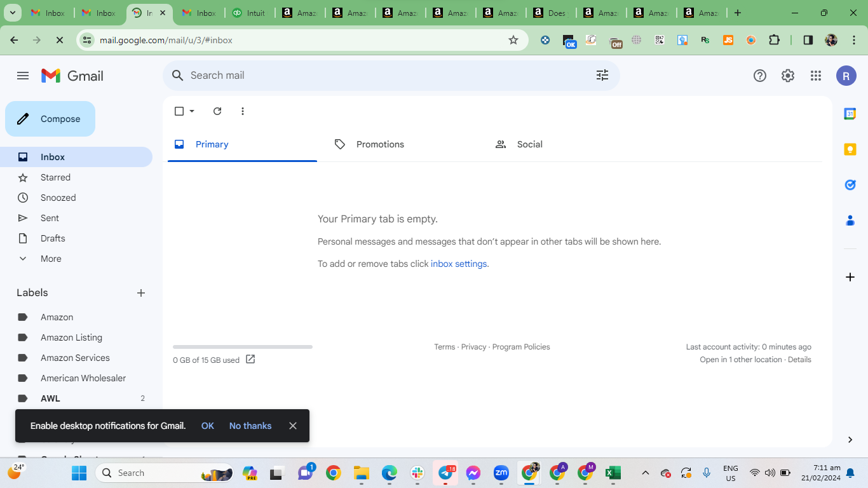Click the Search mail field
The height and width of the screenshot is (488, 868).
[x=391, y=75]
